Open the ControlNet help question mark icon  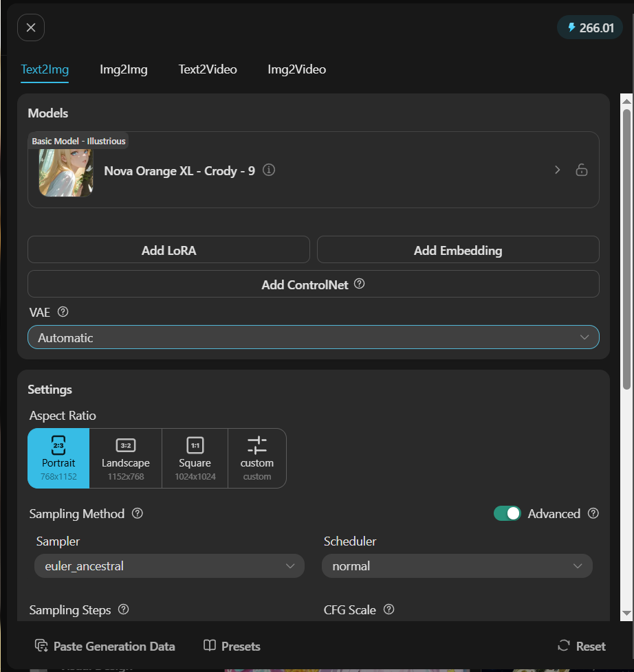tap(360, 284)
